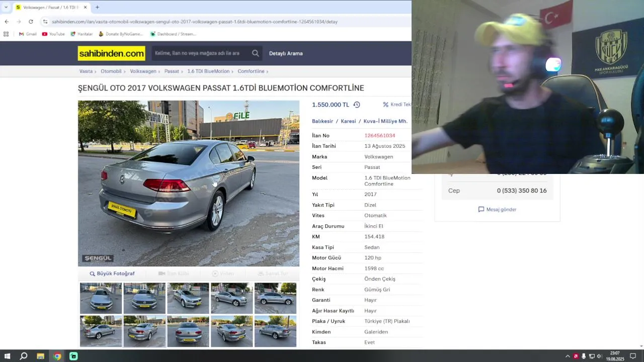Open the Haritalar maps bookmark
Image resolution: width=644 pixels, height=362 pixels.
point(82,34)
